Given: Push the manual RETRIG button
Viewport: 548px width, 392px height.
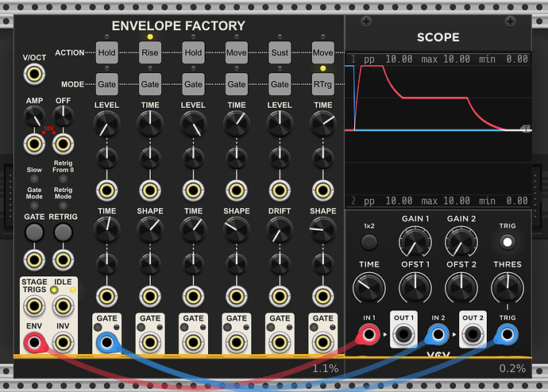Looking at the screenshot, I should coord(63,233).
